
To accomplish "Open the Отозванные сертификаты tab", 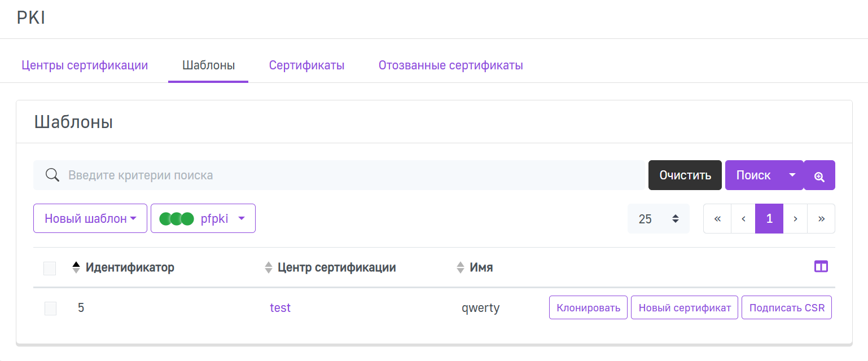I will coord(450,65).
